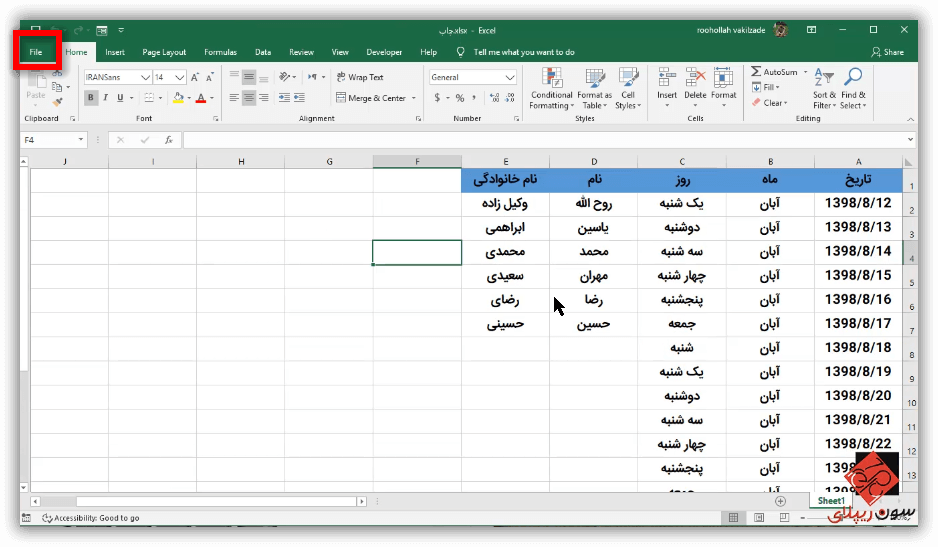This screenshot has width=938, height=547.
Task: Toggle Wrap Text for the cell
Action: pyautogui.click(x=359, y=77)
